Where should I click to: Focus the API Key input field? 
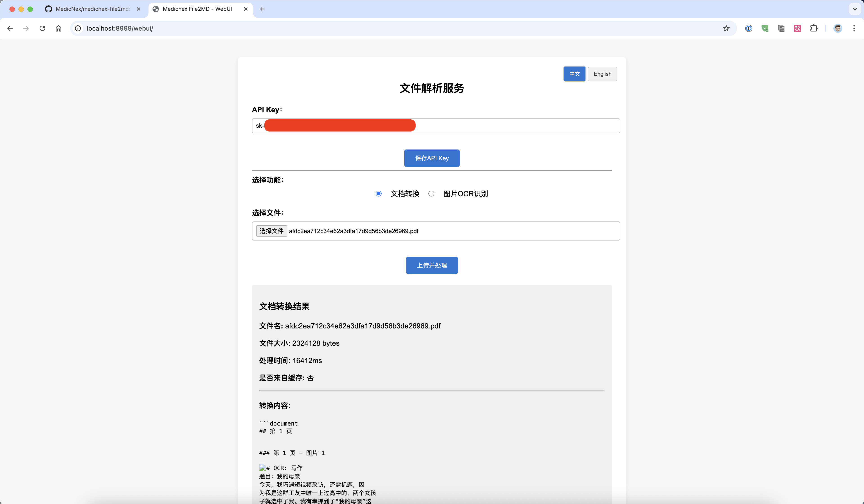tap(514, 126)
